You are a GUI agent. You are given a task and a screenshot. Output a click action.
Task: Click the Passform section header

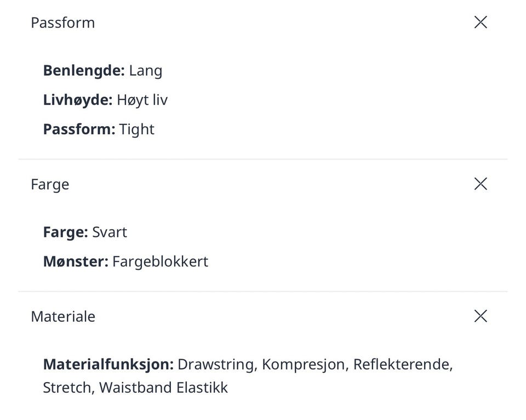(x=63, y=22)
